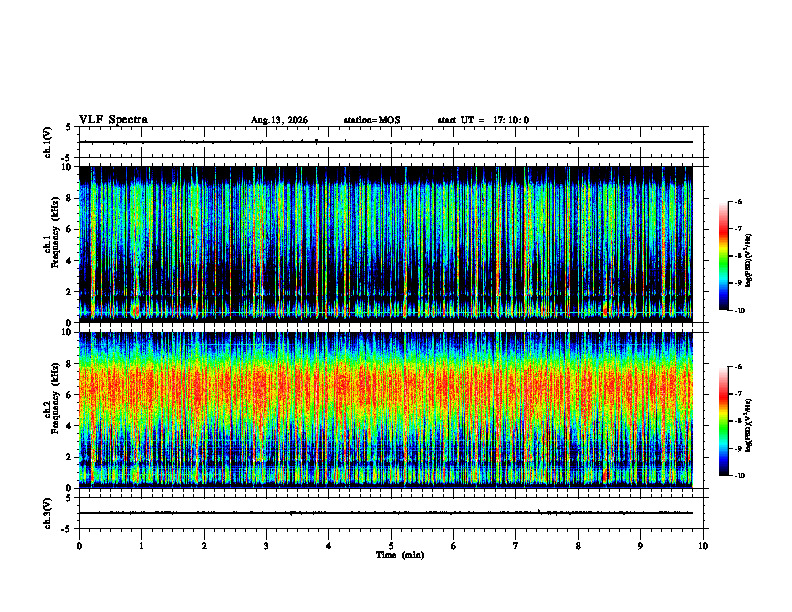Image resolution: width=792 pixels, height=612 pixels.
Task: Click the Time (min) axis label
Action: pos(400,555)
